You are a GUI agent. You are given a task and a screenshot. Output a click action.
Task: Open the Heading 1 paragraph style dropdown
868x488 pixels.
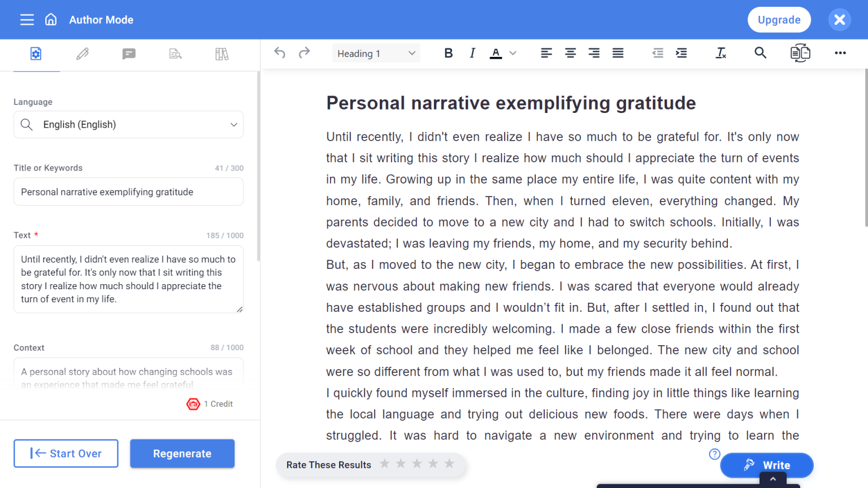click(x=376, y=53)
